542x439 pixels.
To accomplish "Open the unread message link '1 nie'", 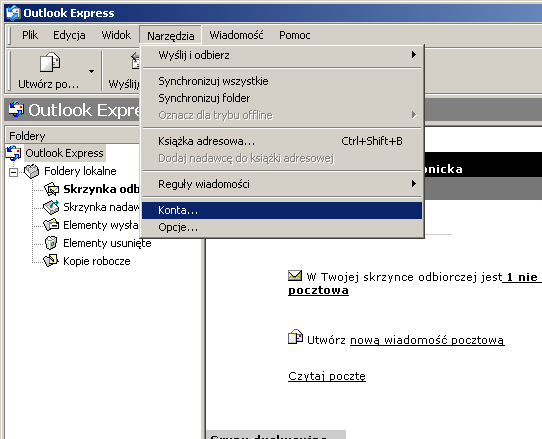I will 522,277.
